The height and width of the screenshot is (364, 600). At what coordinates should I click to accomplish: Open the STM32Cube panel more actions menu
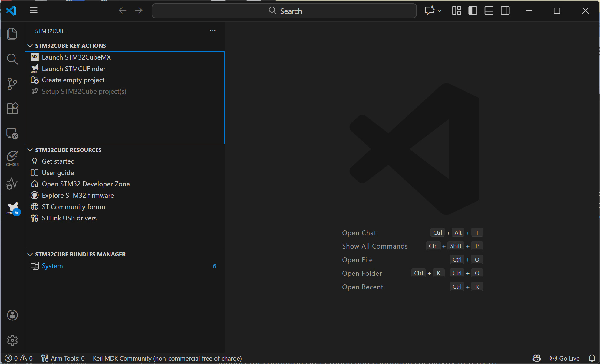[x=213, y=31]
